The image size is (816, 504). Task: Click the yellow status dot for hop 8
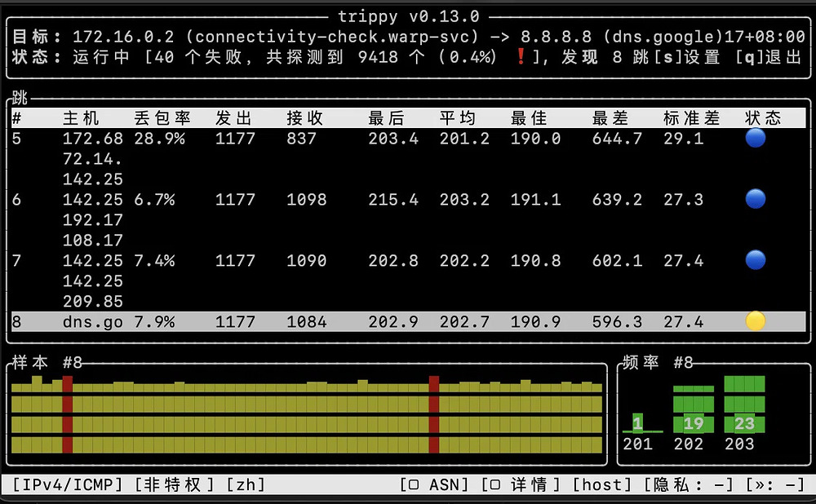[755, 321]
